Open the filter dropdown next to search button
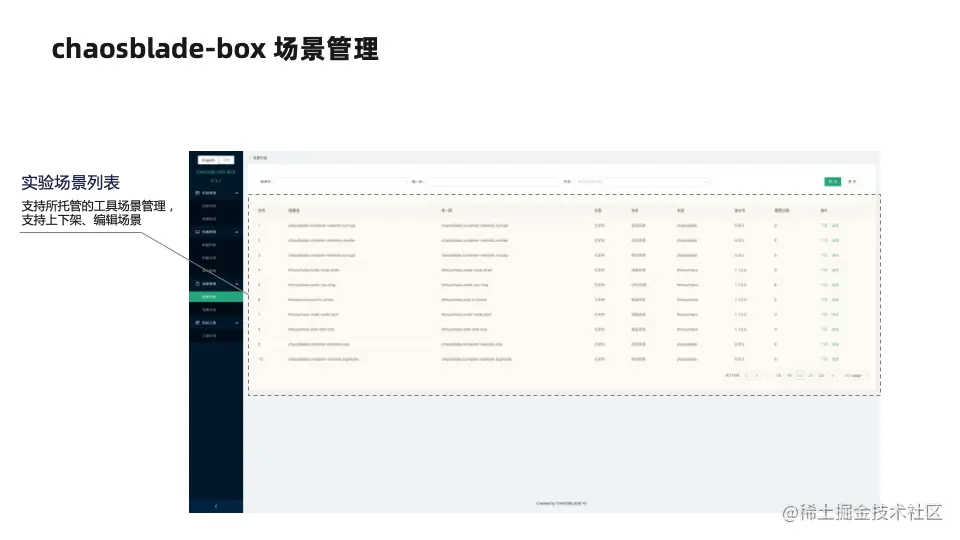 [x=642, y=182]
